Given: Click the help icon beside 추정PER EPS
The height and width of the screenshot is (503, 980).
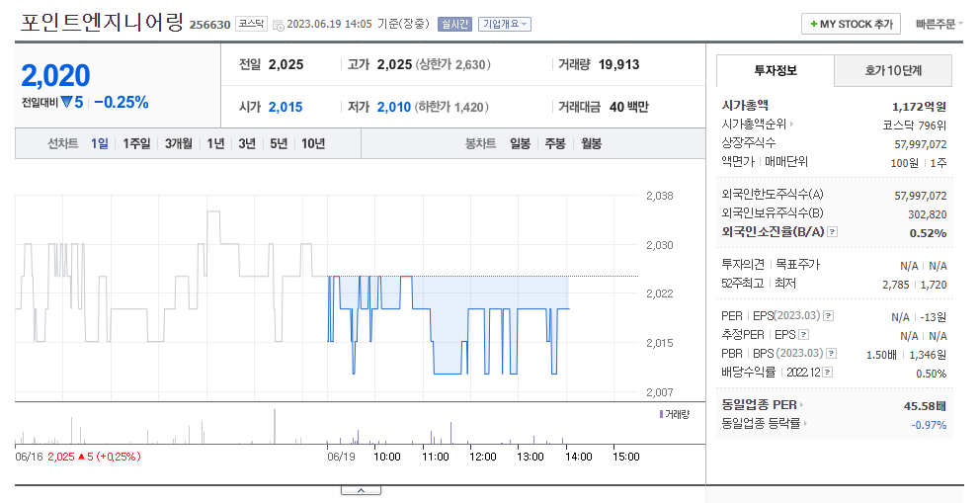Looking at the screenshot, I should (x=804, y=334).
